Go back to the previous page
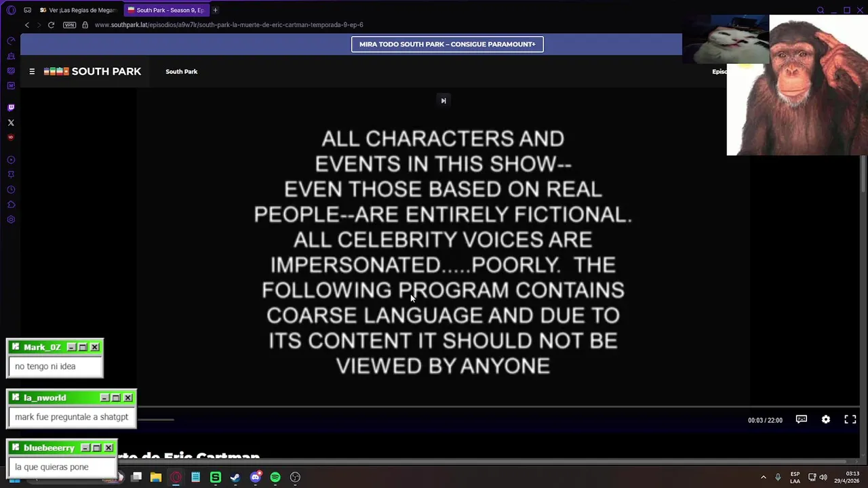This screenshot has height=488, width=868. pos(27,25)
